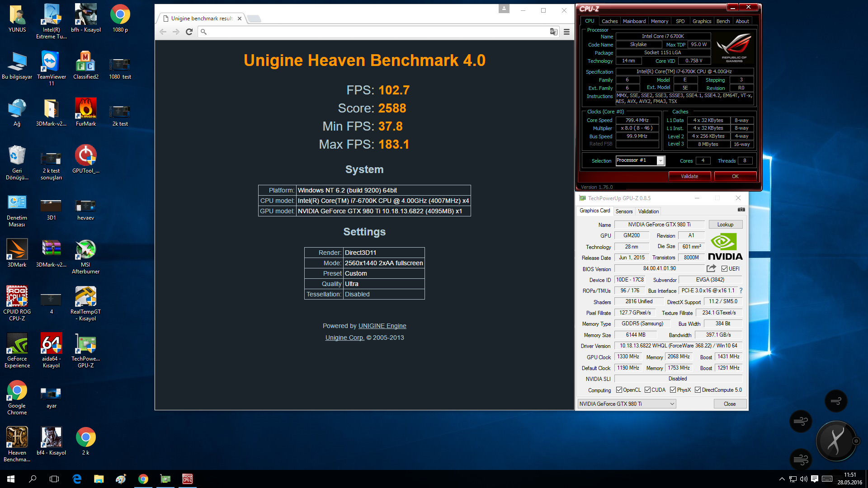Screen dimensions: 868x488
Task: Toggle CUDA checkbox in GPU-Z
Action: 647,390
